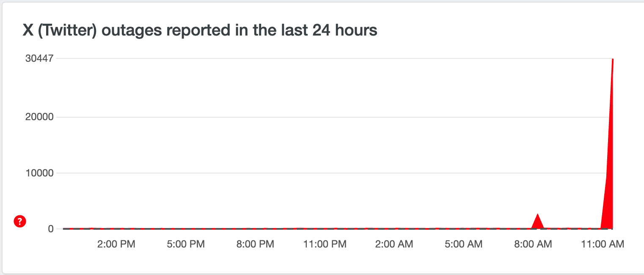Select the 5:00 AM time axis label
Image resolution: width=644 pixels, height=275 pixels.
point(463,244)
